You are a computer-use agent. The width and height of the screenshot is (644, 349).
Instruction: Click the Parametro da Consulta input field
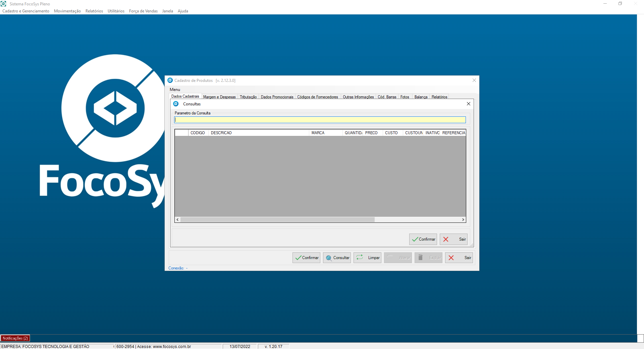click(x=320, y=120)
